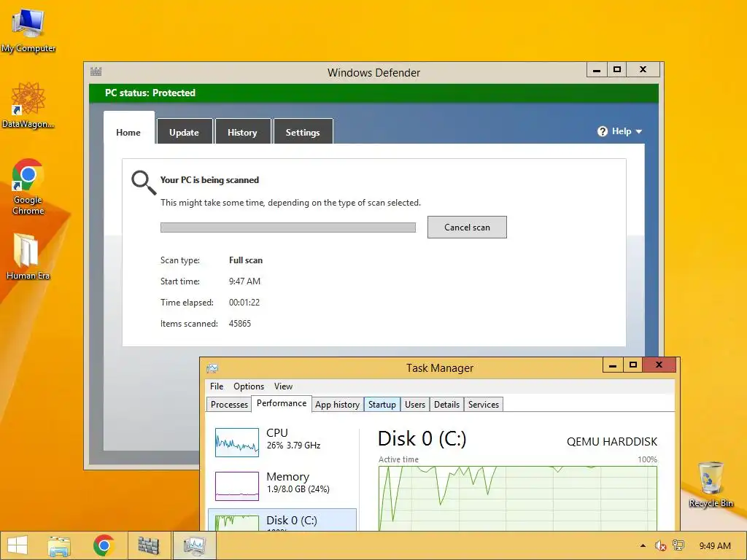747x560 pixels.
Task: Open the Human Era folder
Action: point(28,256)
